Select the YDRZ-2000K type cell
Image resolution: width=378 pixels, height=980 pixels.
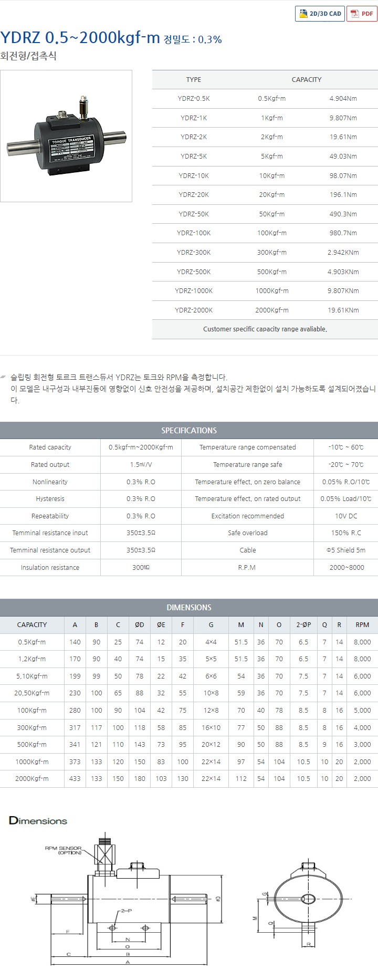pos(194,310)
